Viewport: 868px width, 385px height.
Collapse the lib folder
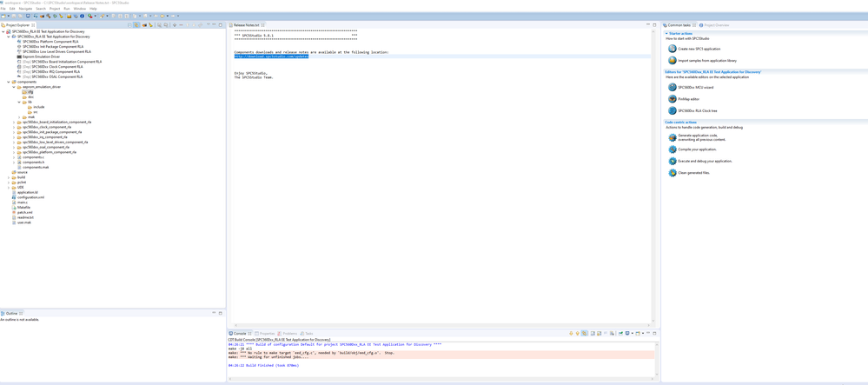(x=19, y=102)
